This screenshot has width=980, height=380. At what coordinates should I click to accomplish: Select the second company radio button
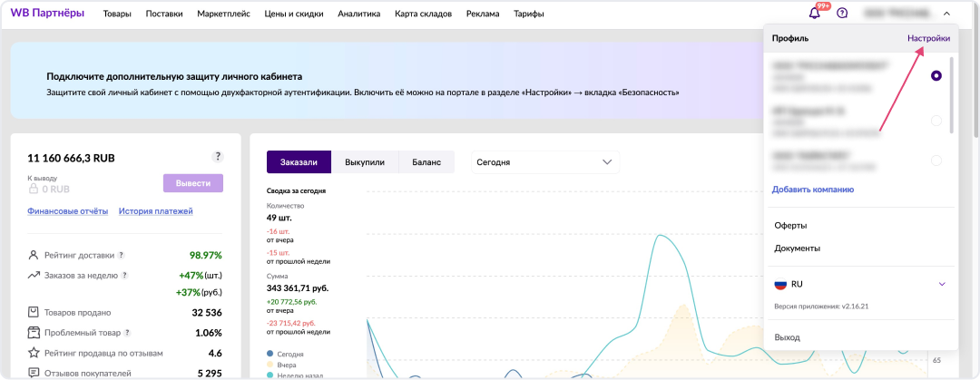936,121
